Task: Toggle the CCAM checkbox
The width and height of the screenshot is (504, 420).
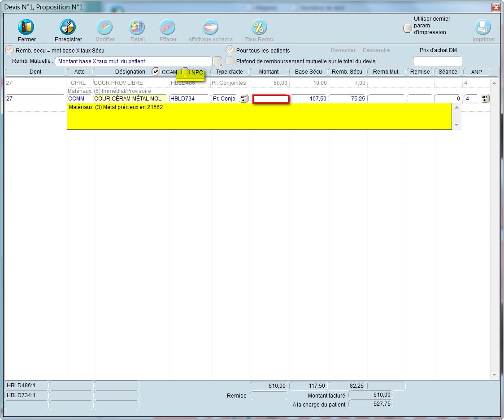Action: (156, 72)
